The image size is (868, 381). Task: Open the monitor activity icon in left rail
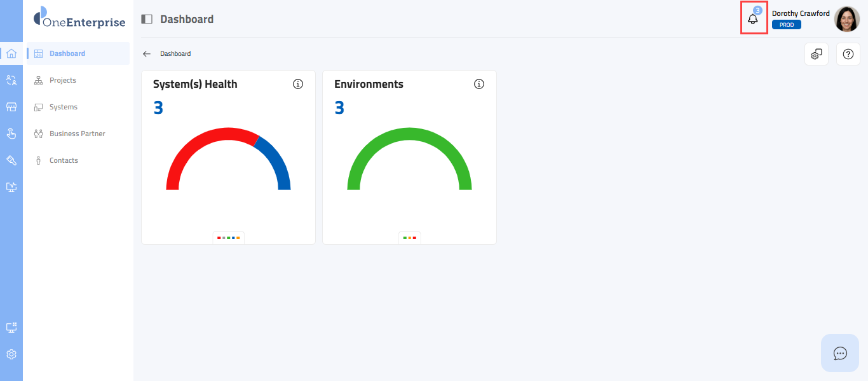tap(11, 187)
